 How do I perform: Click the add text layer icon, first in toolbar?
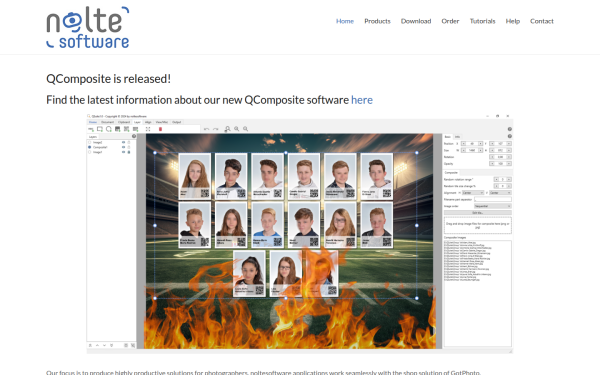coord(91,129)
